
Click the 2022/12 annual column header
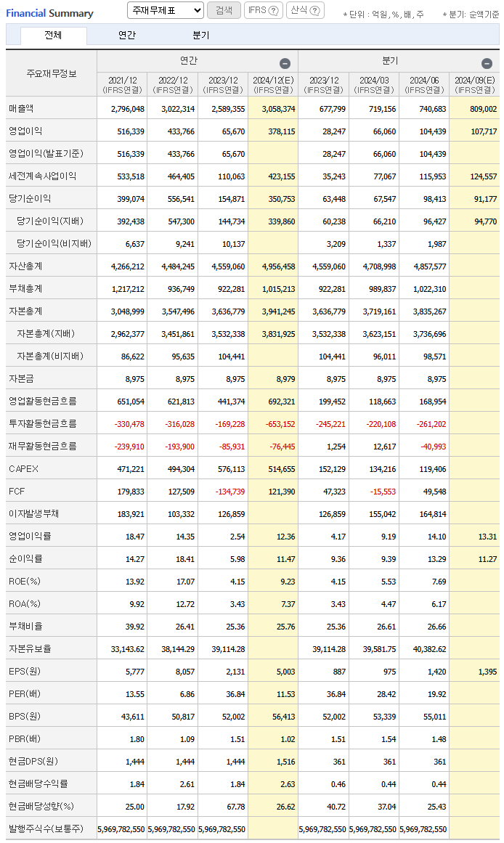click(x=173, y=85)
